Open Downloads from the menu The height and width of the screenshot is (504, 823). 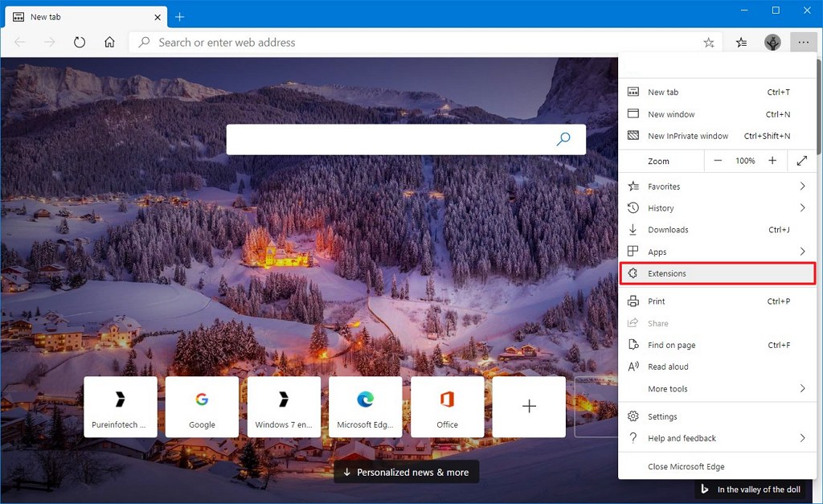(x=718, y=229)
